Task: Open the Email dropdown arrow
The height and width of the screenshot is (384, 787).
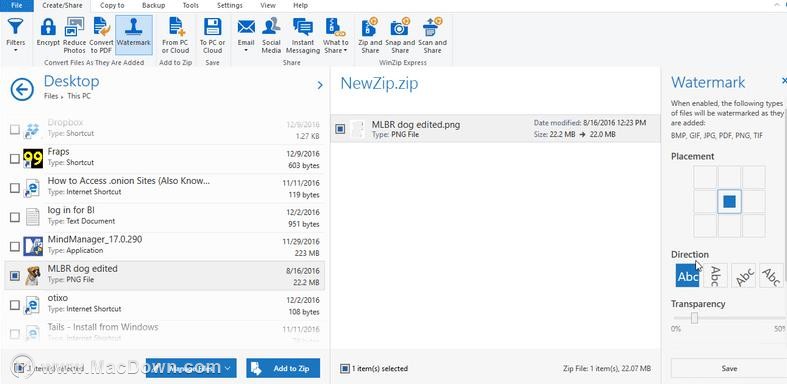Action: tap(246, 50)
